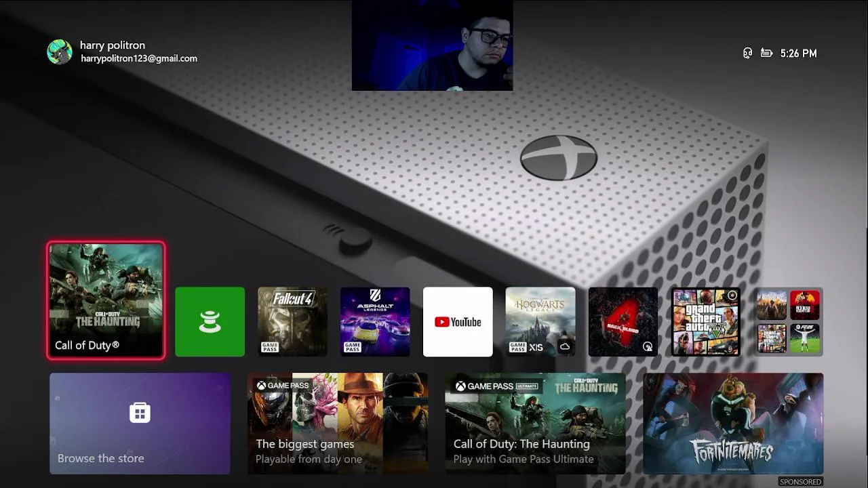
Task: Click the controller battery icon
Action: 766,53
